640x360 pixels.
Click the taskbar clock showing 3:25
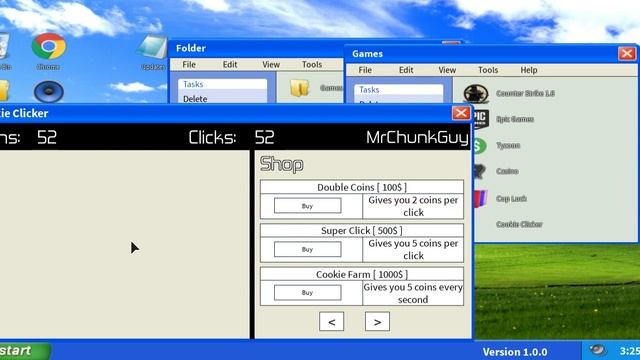point(629,351)
